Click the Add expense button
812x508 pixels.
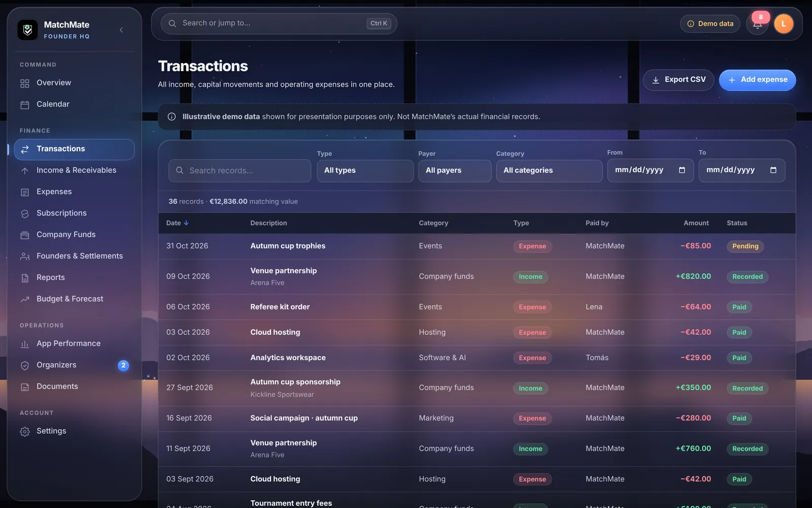(x=757, y=80)
